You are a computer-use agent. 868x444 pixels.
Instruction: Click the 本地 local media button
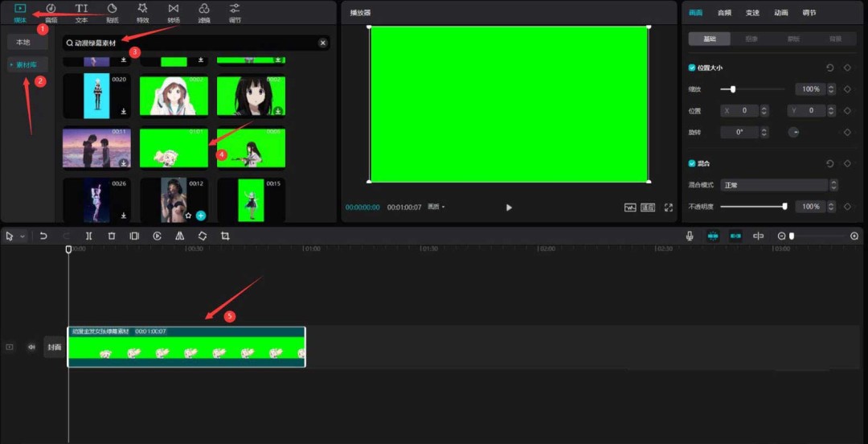23,42
